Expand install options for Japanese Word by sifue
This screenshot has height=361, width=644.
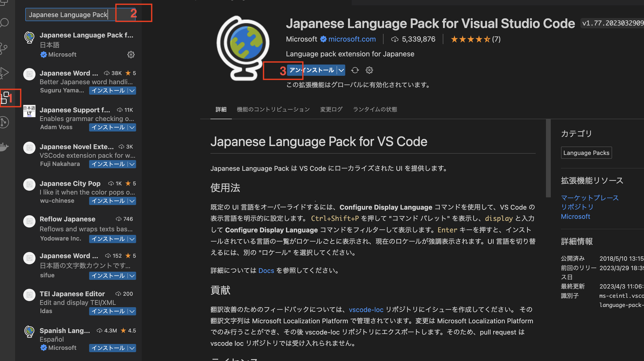132,276
